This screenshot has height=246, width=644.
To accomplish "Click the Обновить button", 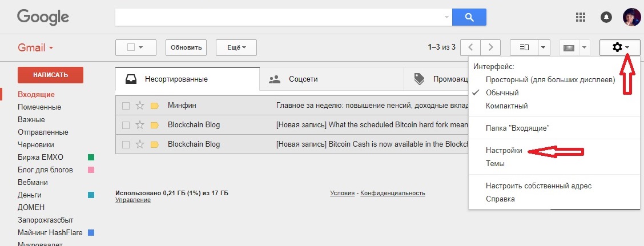I will click(186, 47).
